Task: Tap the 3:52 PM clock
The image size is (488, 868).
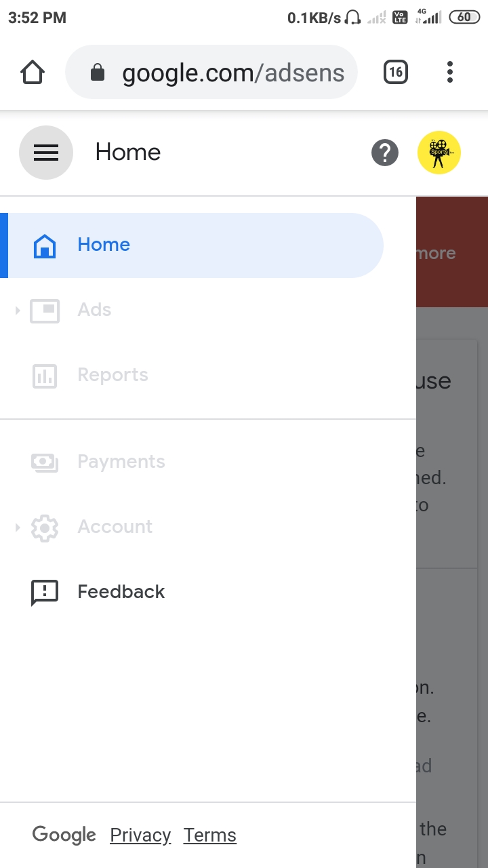Action: pos(37,18)
